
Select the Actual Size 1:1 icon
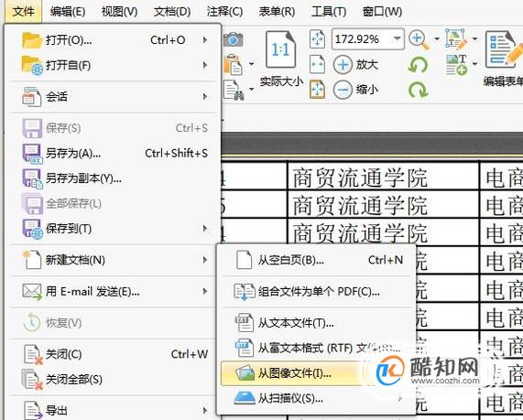pyautogui.click(x=280, y=49)
